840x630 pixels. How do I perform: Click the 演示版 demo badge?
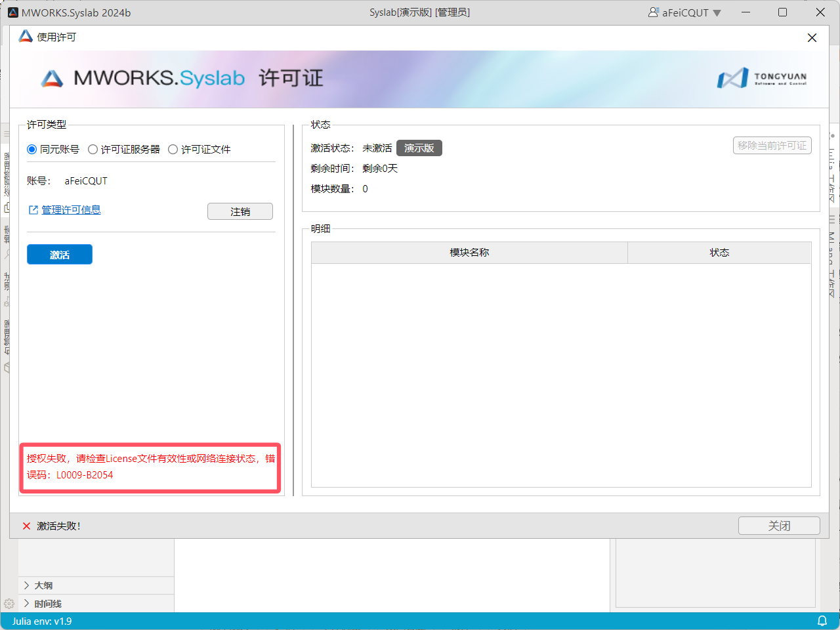click(419, 148)
